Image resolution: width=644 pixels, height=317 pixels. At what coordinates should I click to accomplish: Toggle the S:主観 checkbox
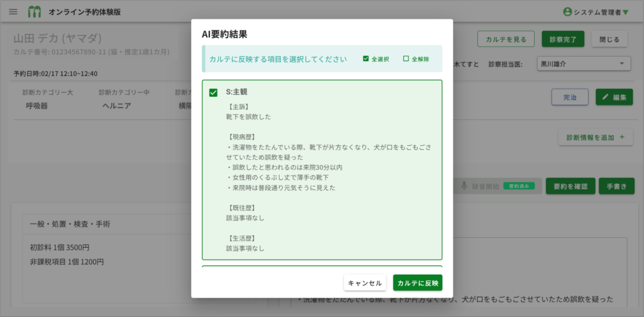coord(213,92)
